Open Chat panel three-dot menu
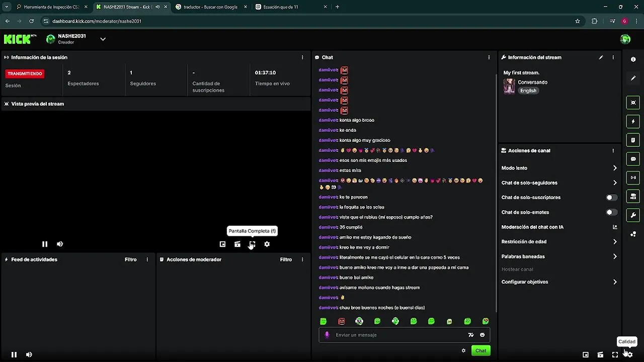The height and width of the screenshot is (362, 644). coord(489,57)
